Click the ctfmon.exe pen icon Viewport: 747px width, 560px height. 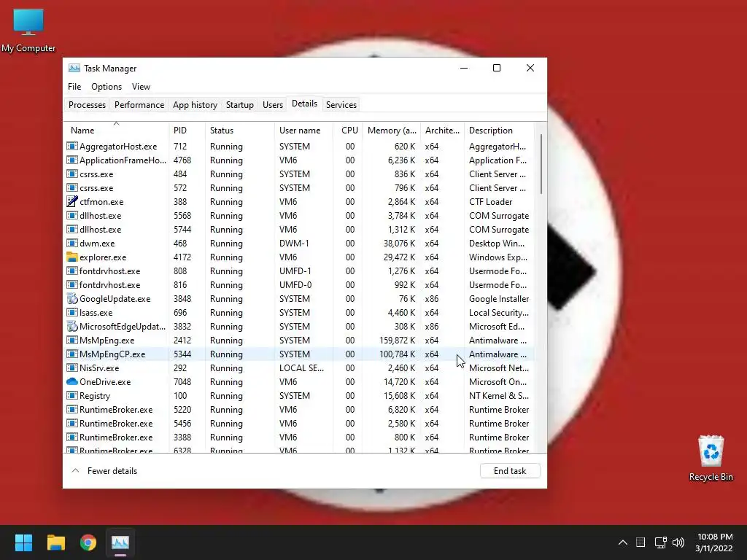72,201
